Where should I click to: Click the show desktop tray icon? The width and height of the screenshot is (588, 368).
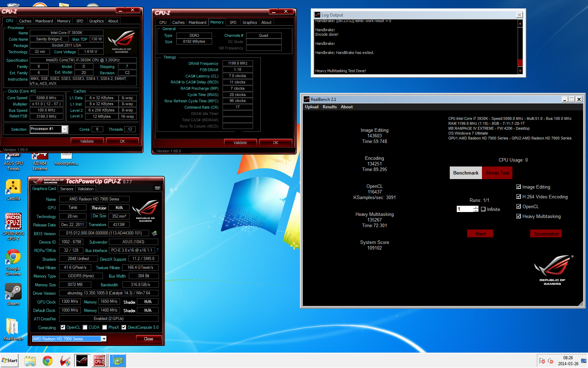tap(583, 361)
